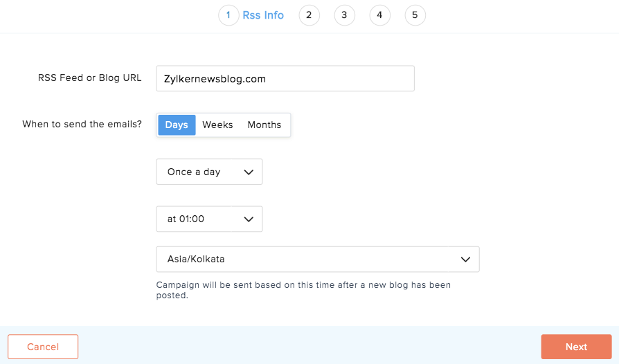The height and width of the screenshot is (364, 619).
Task: Click the Rss Info step label
Action: point(263,15)
